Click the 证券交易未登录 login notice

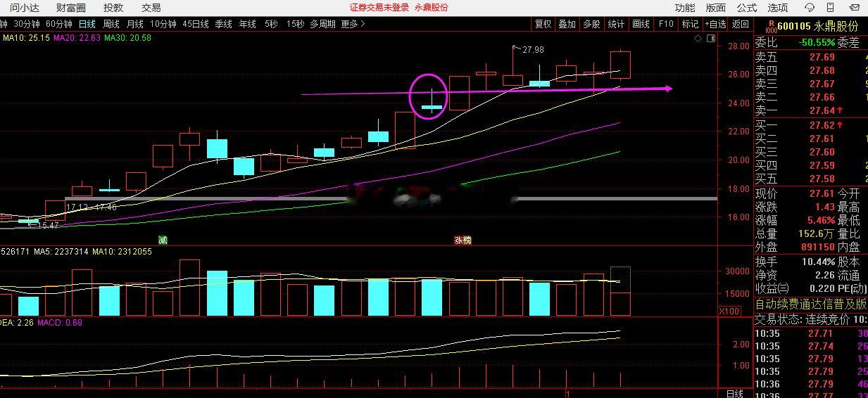point(379,8)
